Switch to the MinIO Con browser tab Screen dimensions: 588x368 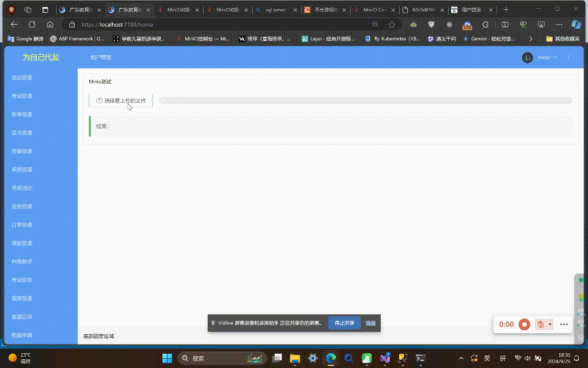coord(374,10)
